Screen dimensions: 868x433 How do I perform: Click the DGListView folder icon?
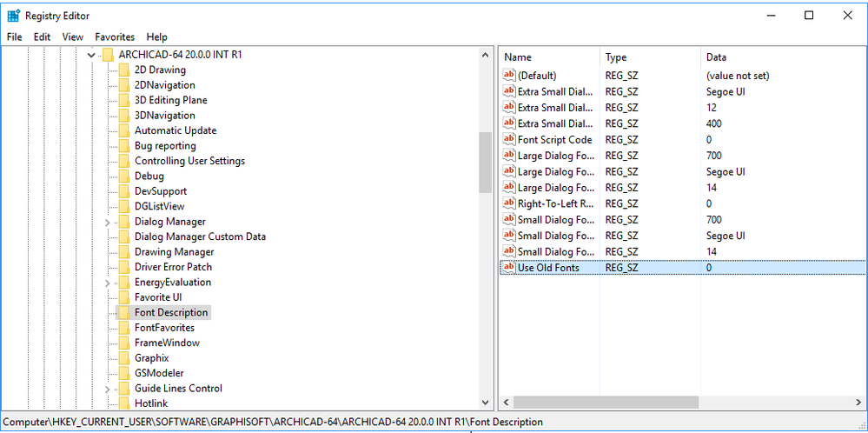pyautogui.click(x=124, y=207)
